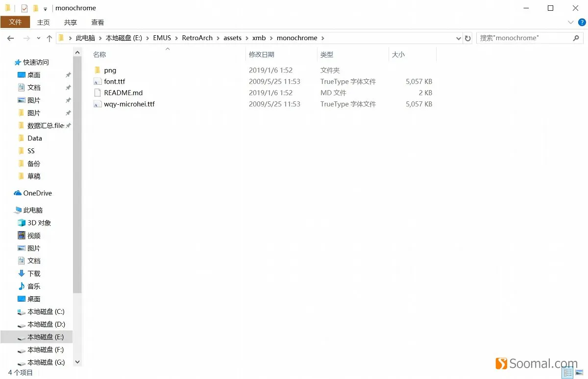Open the 共享 ribbon tab
The height and width of the screenshot is (379, 588).
click(71, 23)
